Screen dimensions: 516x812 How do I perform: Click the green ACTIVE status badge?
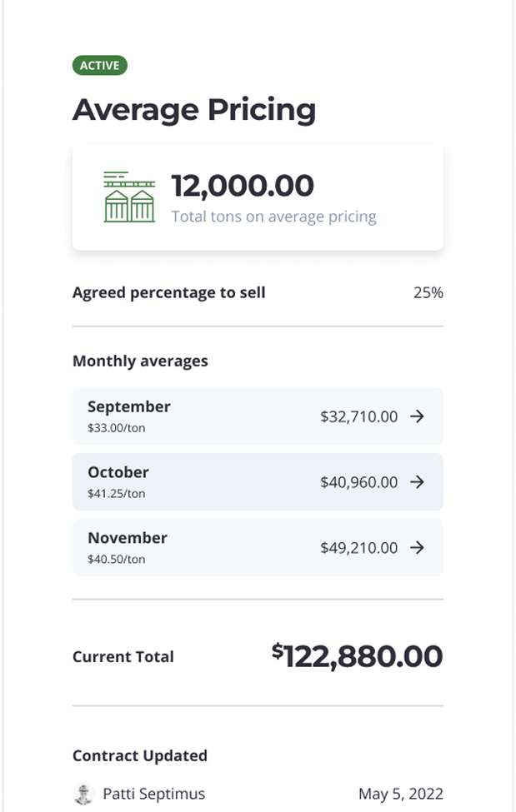coord(100,66)
